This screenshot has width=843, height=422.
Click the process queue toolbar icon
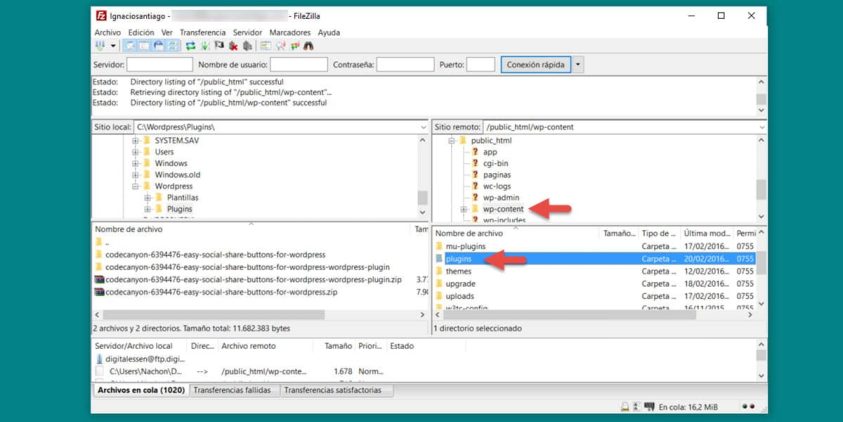pos(205,46)
